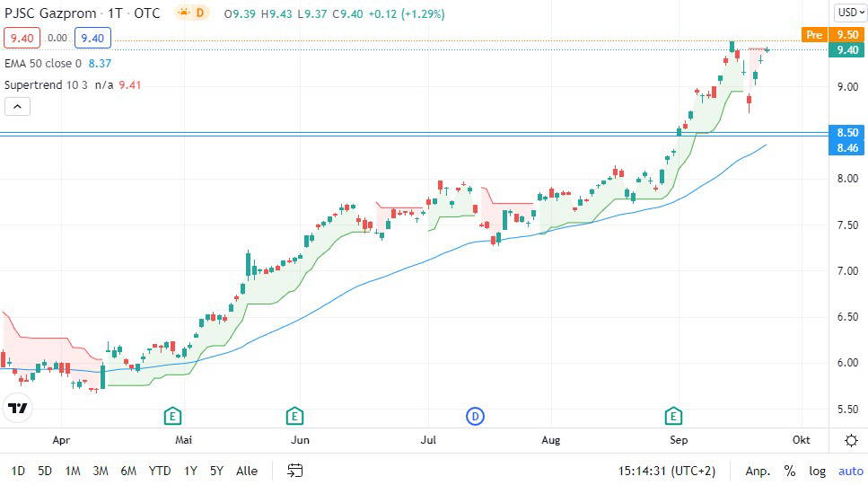
Task: Toggle the Anp. adjustment option
Action: [x=758, y=472]
